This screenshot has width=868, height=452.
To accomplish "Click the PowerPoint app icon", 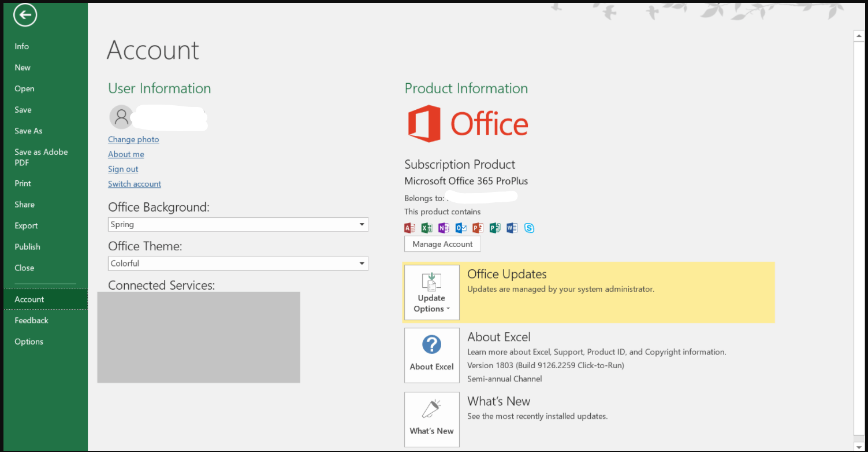I will [478, 228].
